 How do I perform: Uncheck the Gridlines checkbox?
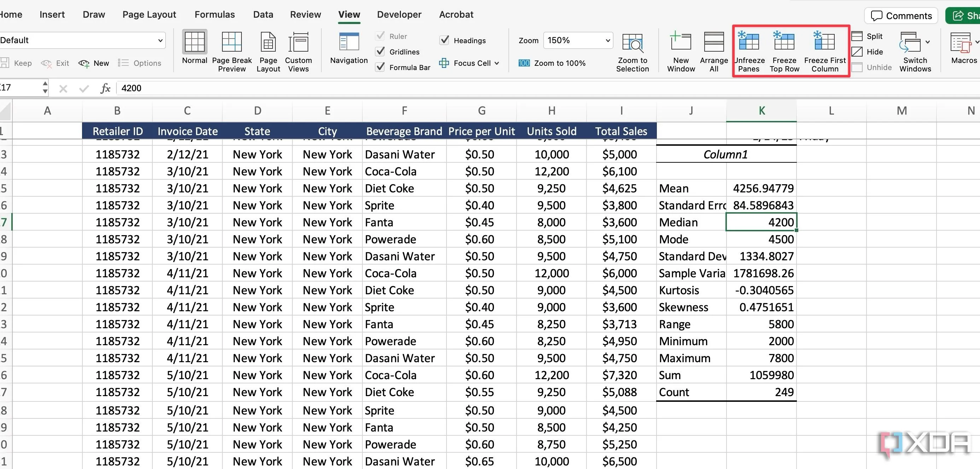click(x=380, y=51)
